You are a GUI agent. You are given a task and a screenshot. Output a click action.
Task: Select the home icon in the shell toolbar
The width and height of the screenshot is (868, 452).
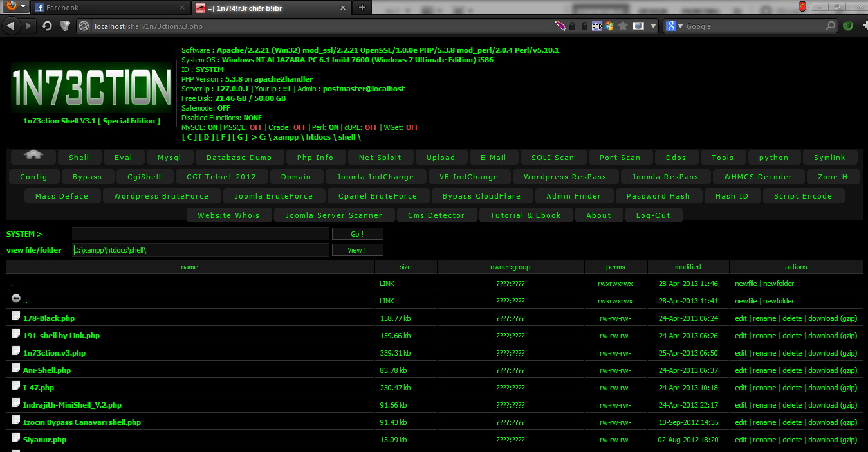pyautogui.click(x=32, y=156)
